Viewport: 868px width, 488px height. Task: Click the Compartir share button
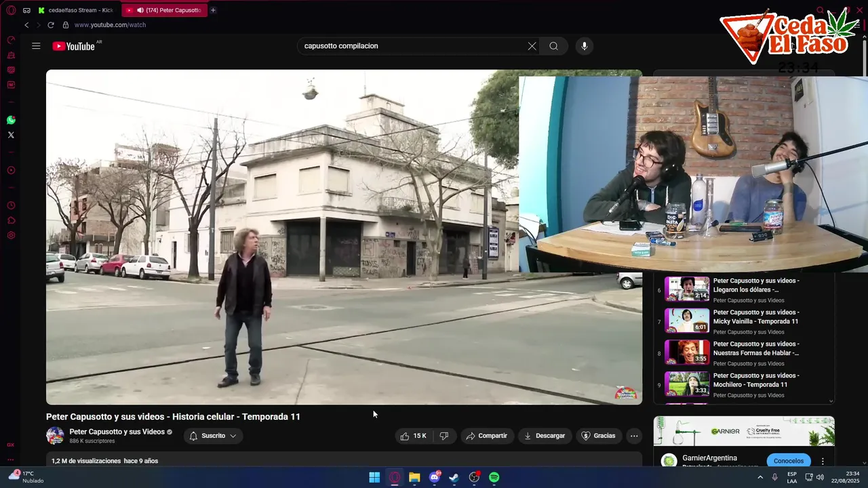(487, 436)
